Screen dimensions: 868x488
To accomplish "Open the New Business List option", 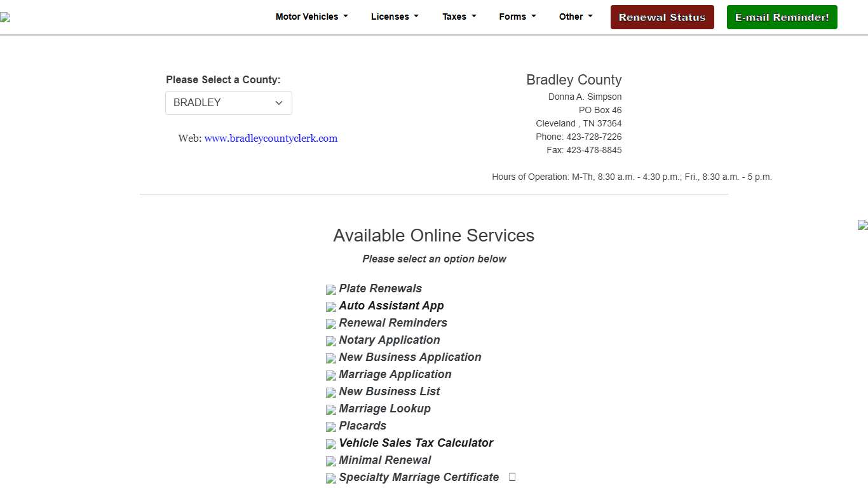I will click(x=389, y=391).
